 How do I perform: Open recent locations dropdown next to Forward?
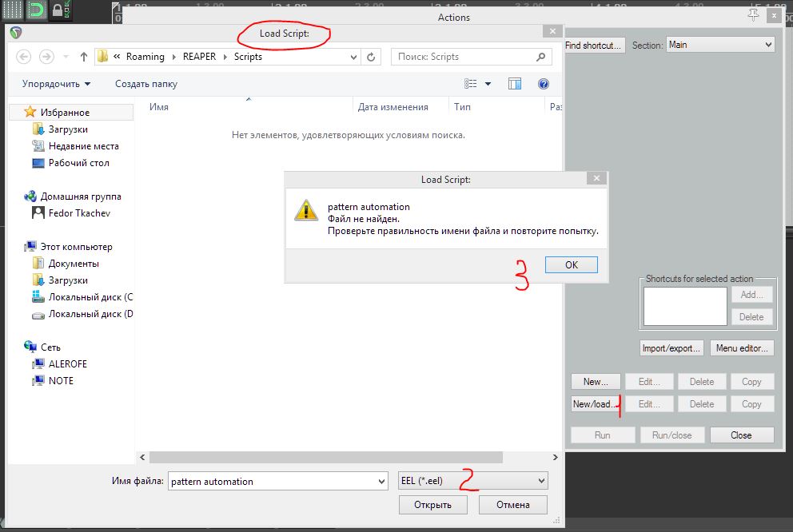tap(66, 57)
